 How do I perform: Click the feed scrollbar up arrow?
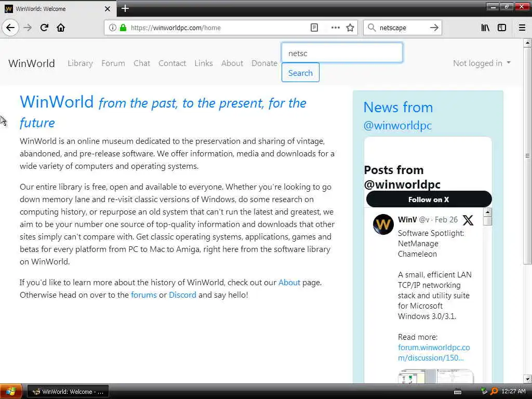487,212
